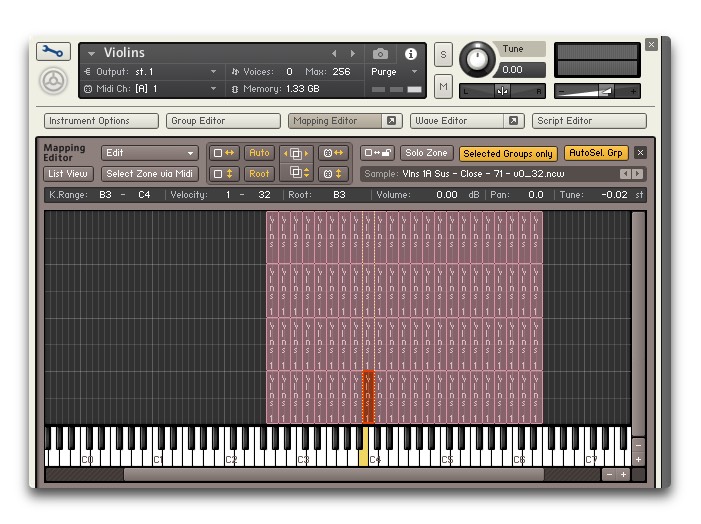This screenshot has height=524, width=701.
Task: Click resolve key range overlap icon
Action: (296, 153)
